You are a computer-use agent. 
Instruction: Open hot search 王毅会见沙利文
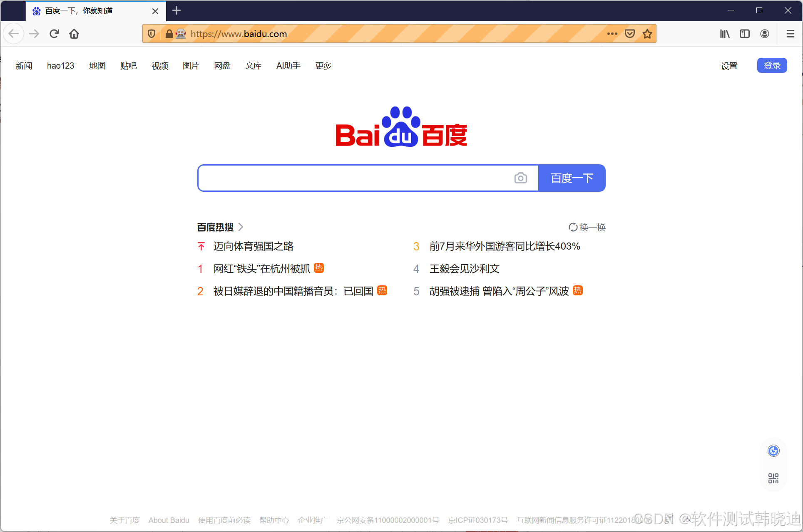point(465,269)
